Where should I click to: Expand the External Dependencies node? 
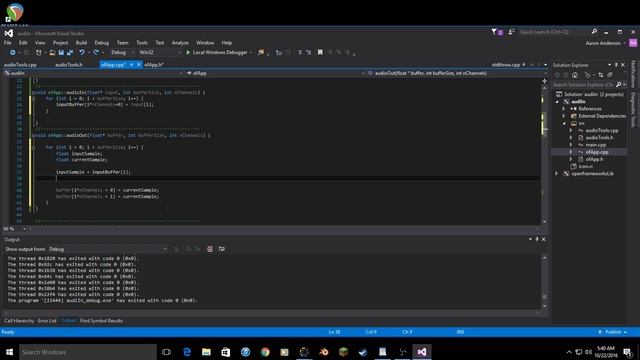pyautogui.click(x=564, y=116)
